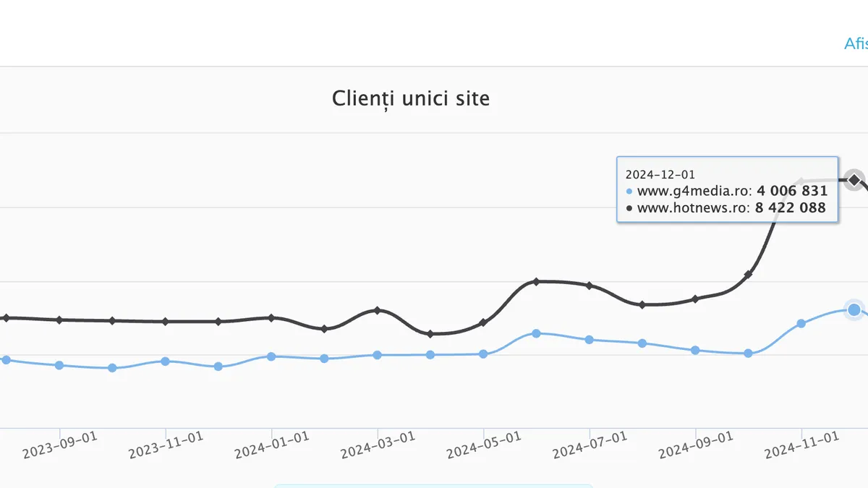868x488 pixels.
Task: Click www.g4media.ro entry in the tooltip
Action: click(x=726, y=192)
